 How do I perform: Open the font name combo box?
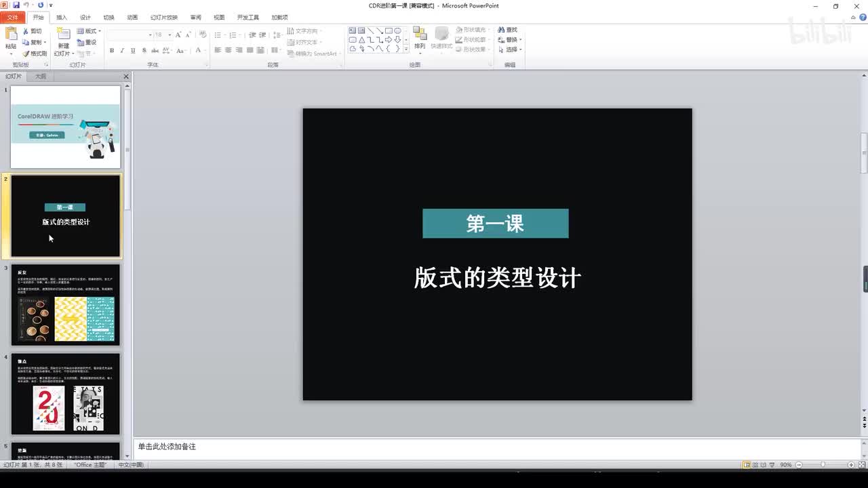tap(130, 35)
